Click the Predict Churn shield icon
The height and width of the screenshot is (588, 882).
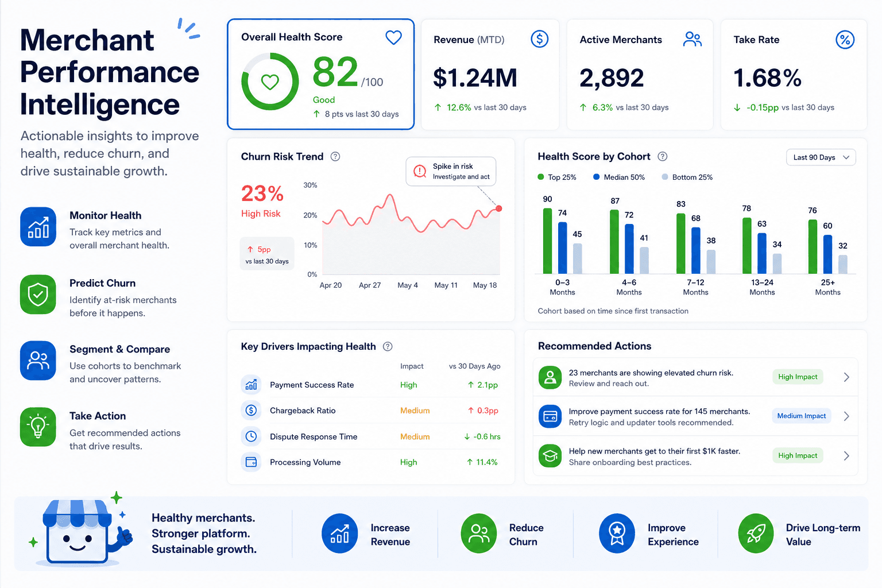[x=38, y=295]
